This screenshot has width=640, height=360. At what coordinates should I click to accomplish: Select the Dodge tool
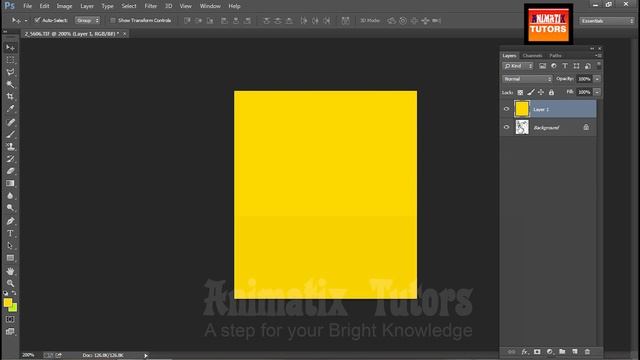coord(11,208)
